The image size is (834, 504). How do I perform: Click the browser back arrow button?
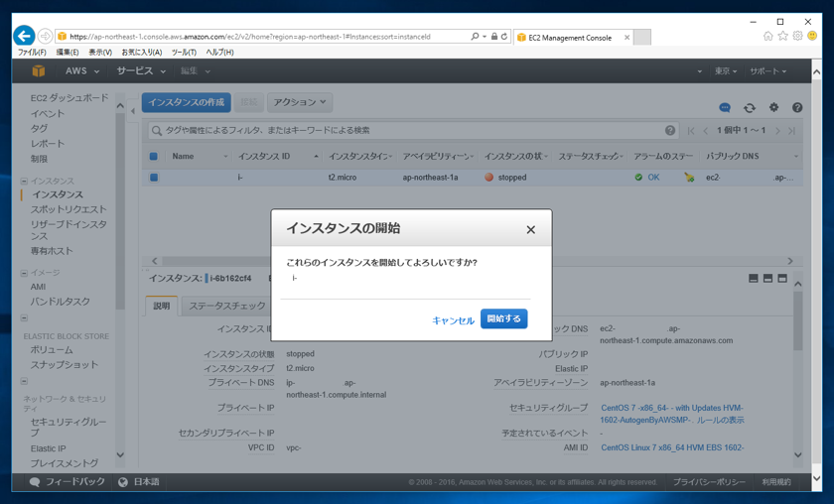pyautogui.click(x=24, y=36)
